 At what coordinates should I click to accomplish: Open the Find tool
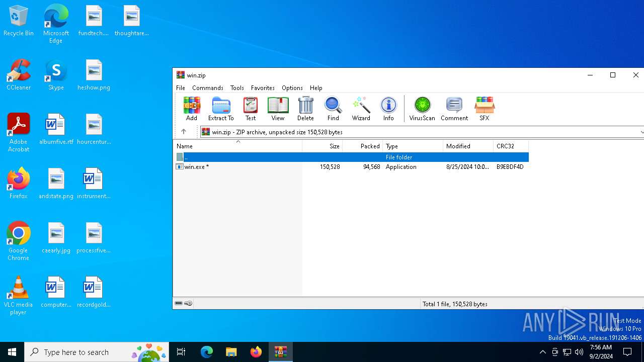[333, 109]
